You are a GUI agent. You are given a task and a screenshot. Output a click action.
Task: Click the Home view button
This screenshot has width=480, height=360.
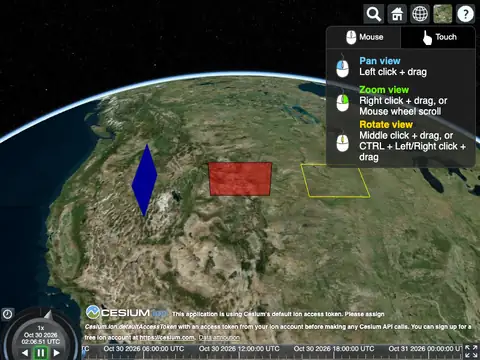pos(397,14)
